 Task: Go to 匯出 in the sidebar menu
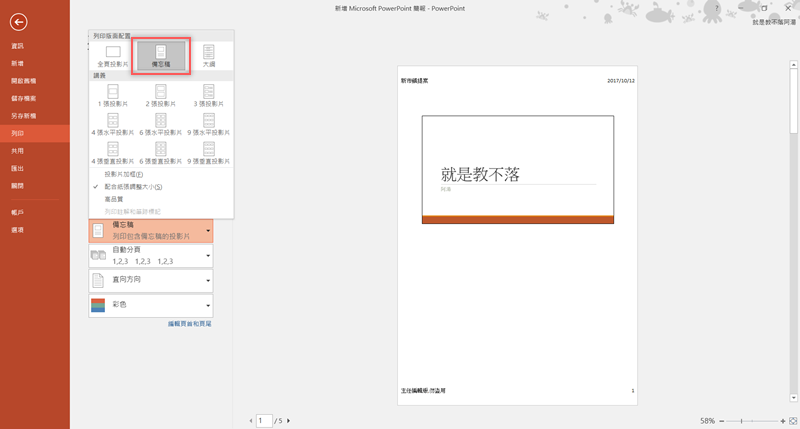pyautogui.click(x=18, y=168)
